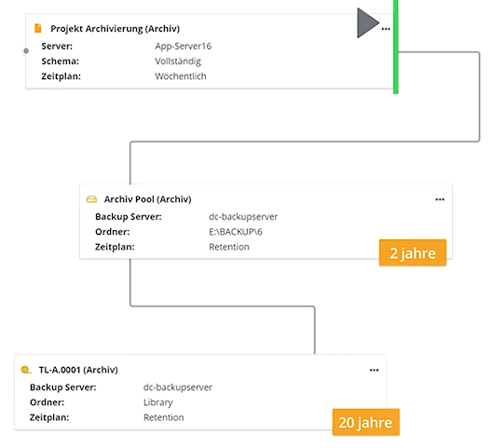The image size is (492, 448).
Task: Click the 20 jahre retention badge
Action: point(366,422)
